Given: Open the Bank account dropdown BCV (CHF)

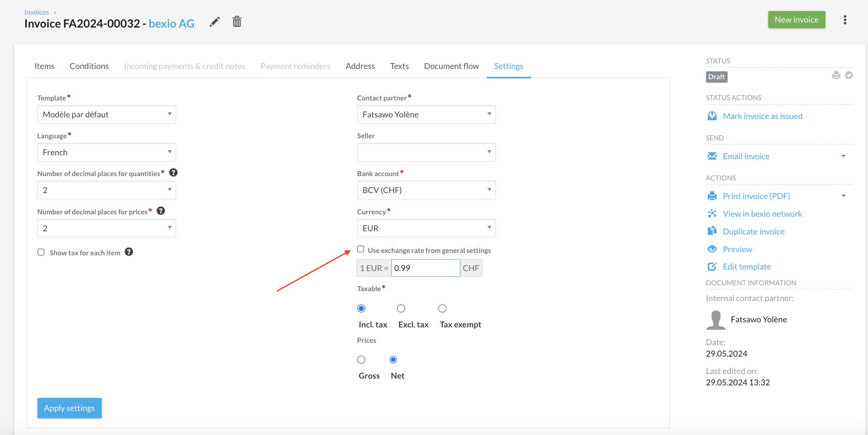Looking at the screenshot, I should pos(427,190).
